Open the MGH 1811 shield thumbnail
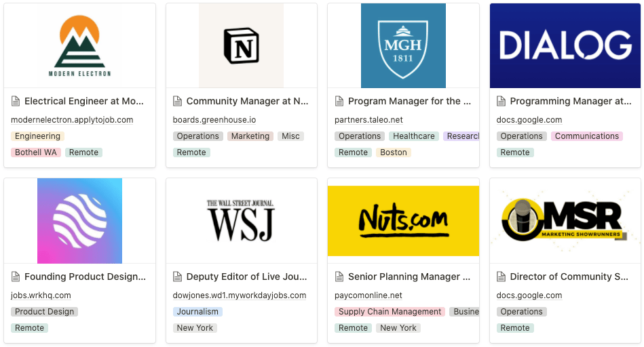This screenshot has height=347, width=644. 403,45
